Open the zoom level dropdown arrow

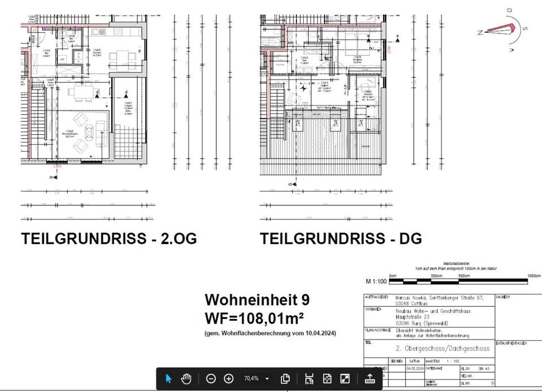[267, 378]
